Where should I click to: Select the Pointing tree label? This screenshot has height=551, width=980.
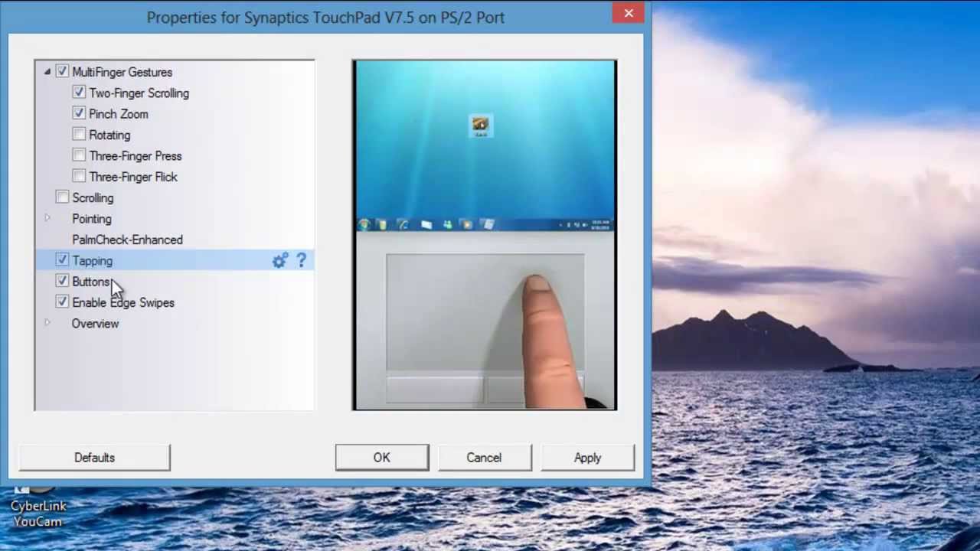pos(91,219)
